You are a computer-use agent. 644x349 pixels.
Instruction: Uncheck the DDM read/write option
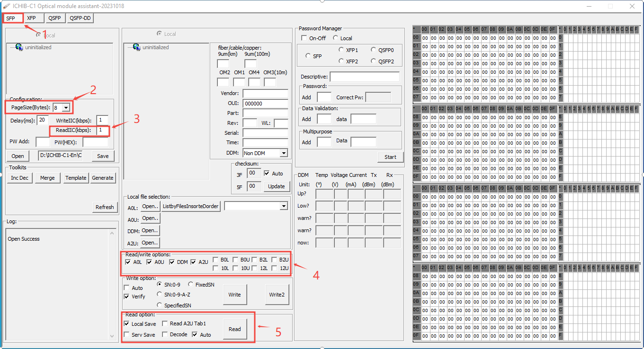[x=172, y=262]
